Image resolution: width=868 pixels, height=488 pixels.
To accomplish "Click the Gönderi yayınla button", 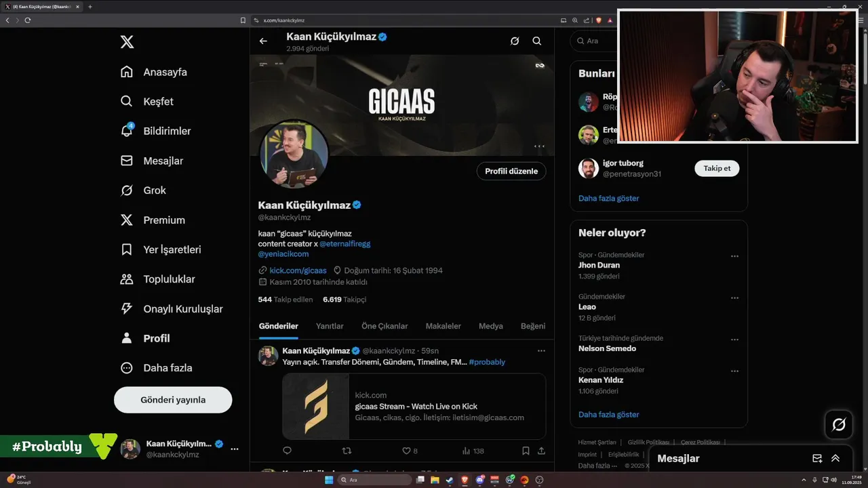I will tap(173, 400).
